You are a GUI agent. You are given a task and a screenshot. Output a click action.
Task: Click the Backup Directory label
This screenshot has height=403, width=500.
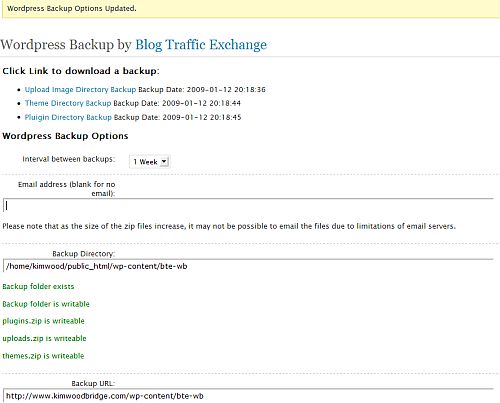click(83, 254)
